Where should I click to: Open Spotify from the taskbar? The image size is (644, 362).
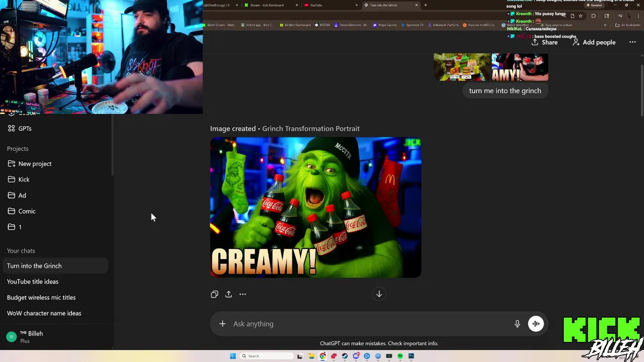pos(400,356)
